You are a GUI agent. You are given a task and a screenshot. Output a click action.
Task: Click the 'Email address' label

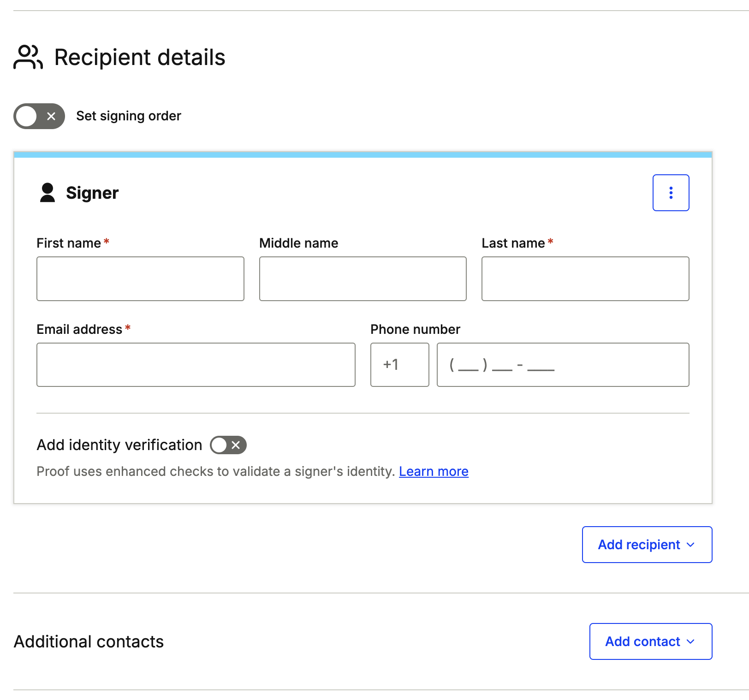tap(79, 329)
